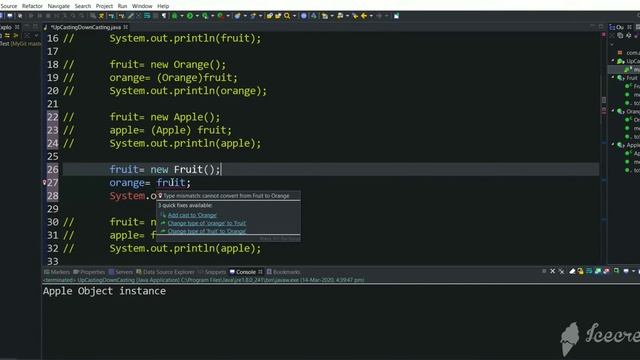Click Minimize editor area icon
640x360 pixels.
click(592, 27)
